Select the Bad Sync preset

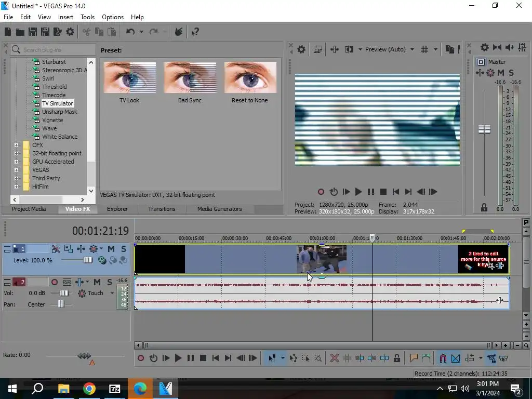[190, 83]
